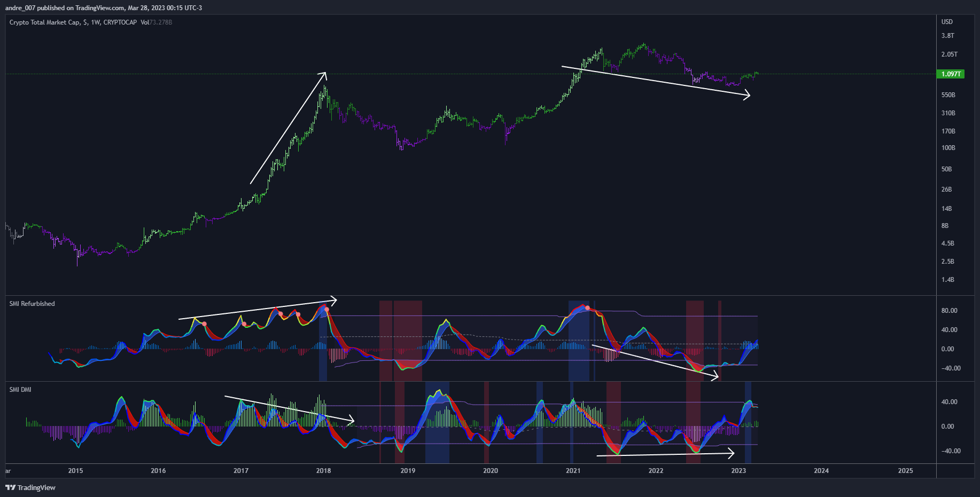This screenshot has width=980, height=497.
Task: Click the 170B price axis label
Action: click(948, 131)
